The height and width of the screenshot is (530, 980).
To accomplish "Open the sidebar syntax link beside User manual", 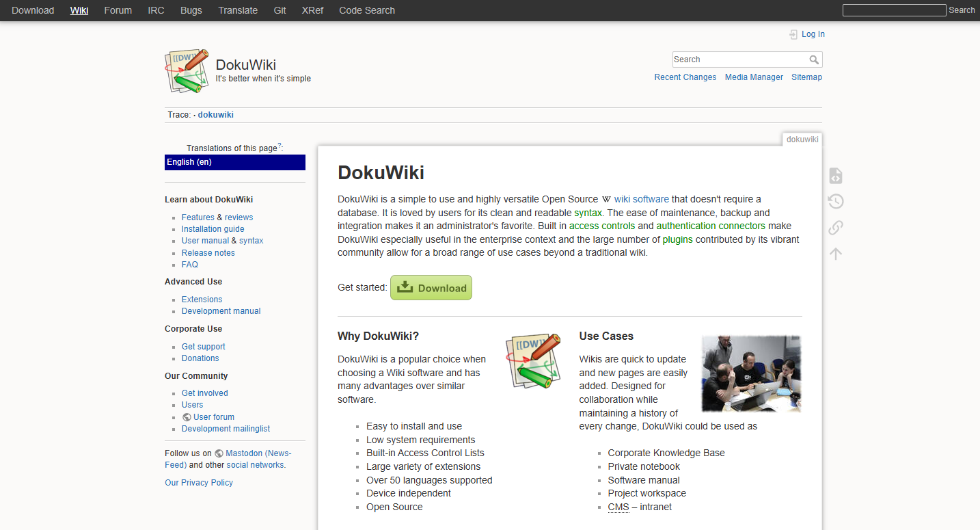I will (x=251, y=241).
